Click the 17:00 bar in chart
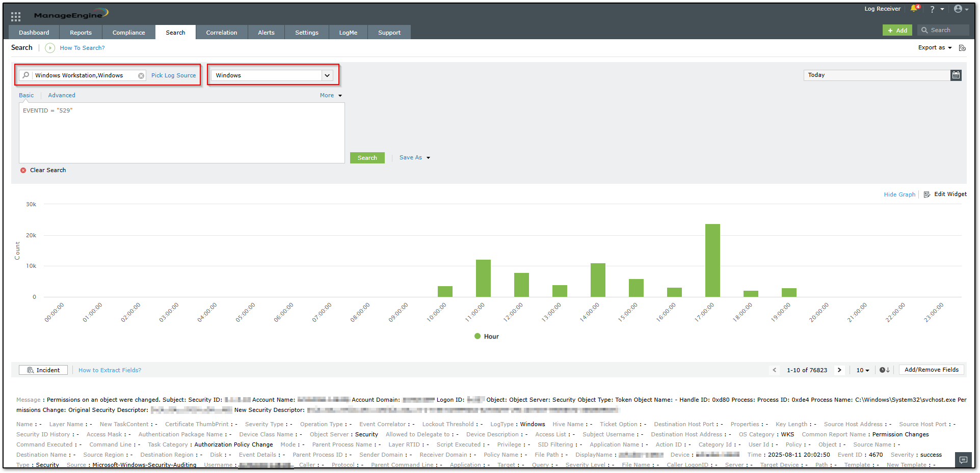This screenshot has width=980, height=473. [712, 260]
